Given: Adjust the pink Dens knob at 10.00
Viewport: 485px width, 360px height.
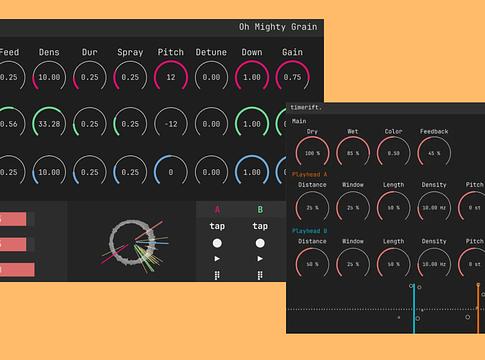Looking at the screenshot, I should (49, 77).
